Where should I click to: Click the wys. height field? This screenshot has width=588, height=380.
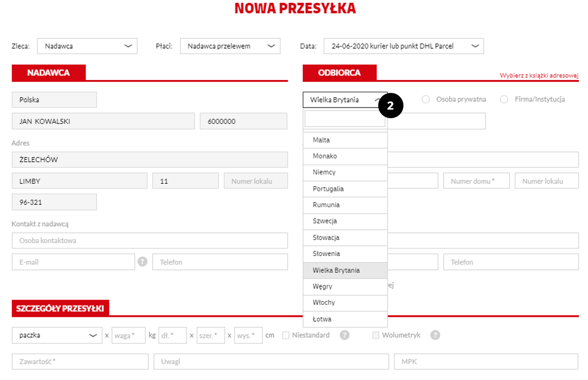248,335
